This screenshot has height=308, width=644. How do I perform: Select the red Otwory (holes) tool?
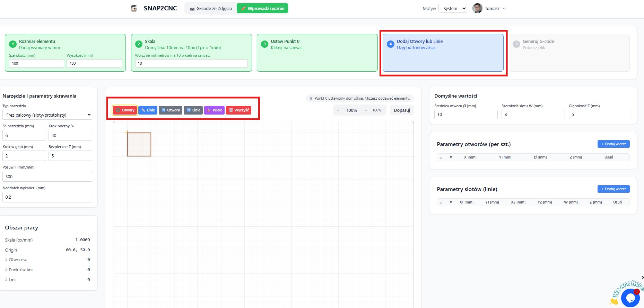(125, 110)
